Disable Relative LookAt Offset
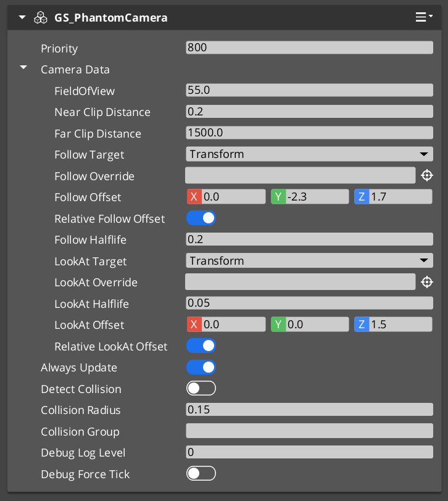Image resolution: width=448 pixels, height=501 pixels. pyautogui.click(x=201, y=346)
